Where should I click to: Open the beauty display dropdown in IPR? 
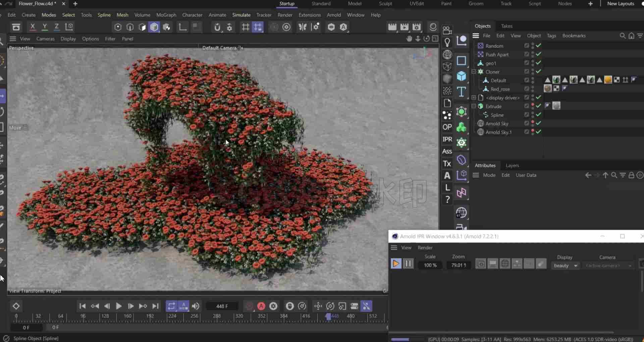pyautogui.click(x=566, y=266)
